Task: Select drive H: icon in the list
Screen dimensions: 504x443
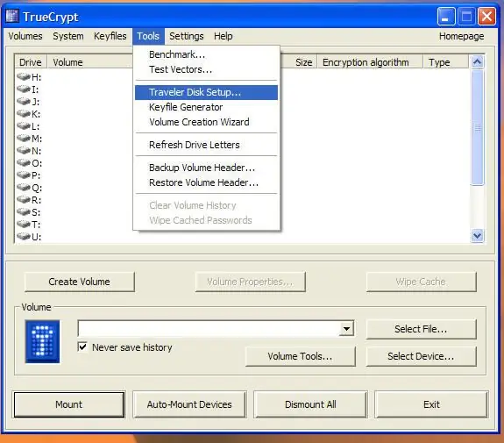Action: [x=24, y=77]
